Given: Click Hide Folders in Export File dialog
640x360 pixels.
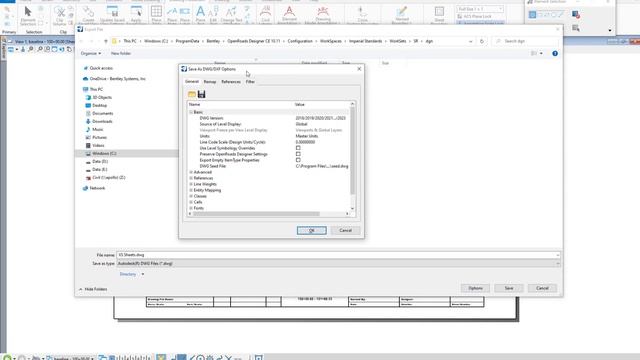Looking at the screenshot, I should (93, 289).
